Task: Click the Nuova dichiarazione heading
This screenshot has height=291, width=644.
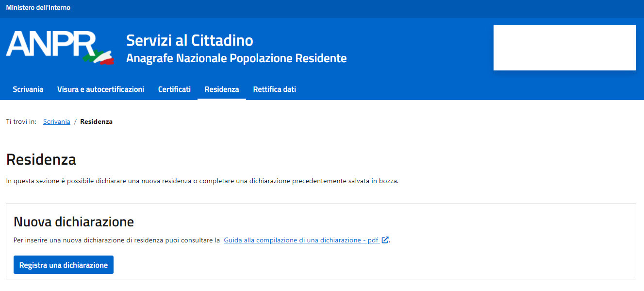Action: pyautogui.click(x=74, y=222)
